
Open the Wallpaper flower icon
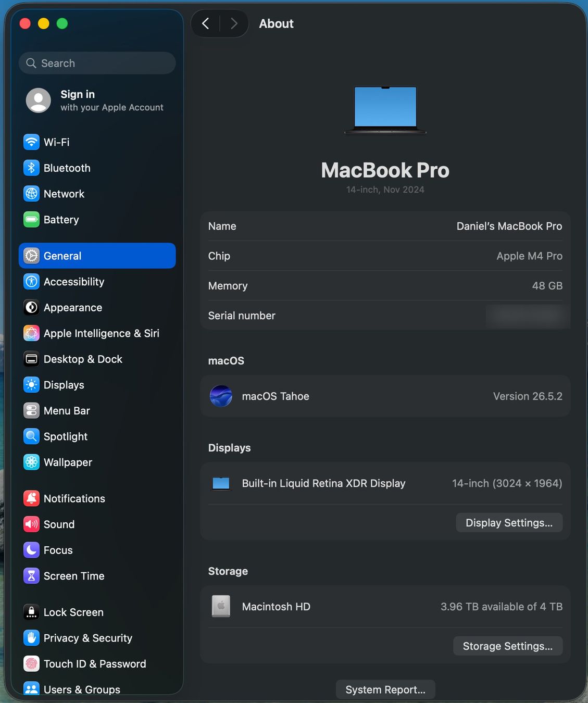click(x=31, y=462)
